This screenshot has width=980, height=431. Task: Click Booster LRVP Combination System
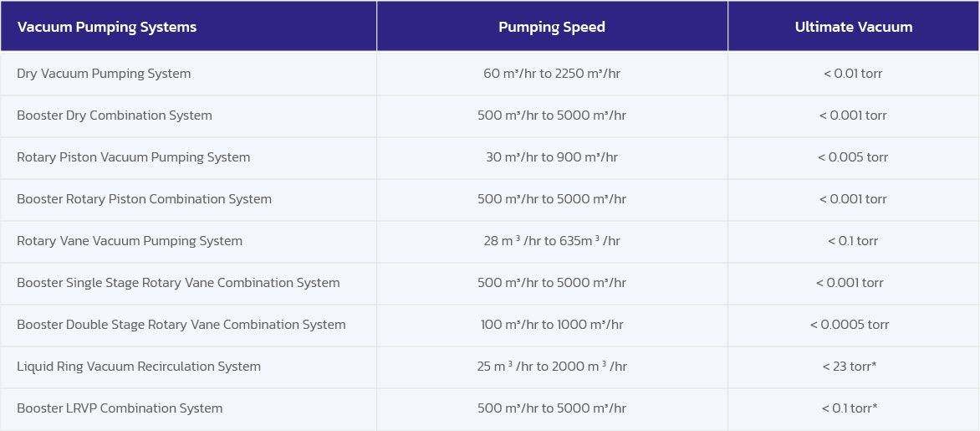[120, 408]
